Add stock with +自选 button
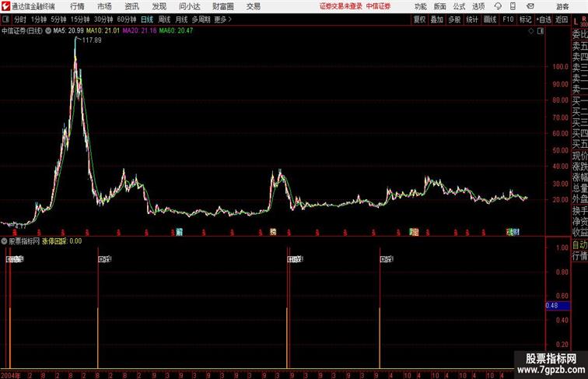Viewport: 588px width, 379px height. [x=544, y=19]
